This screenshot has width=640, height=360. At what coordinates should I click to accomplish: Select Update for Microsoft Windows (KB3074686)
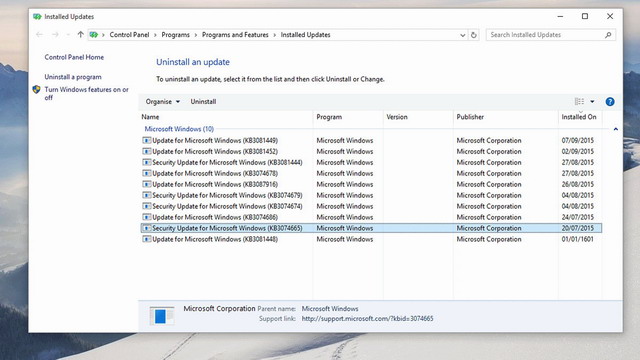tap(215, 218)
